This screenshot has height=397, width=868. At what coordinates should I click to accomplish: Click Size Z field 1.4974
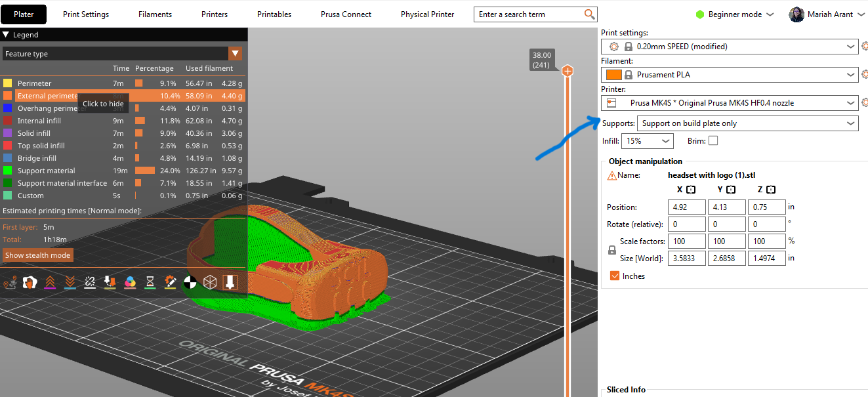click(x=766, y=259)
